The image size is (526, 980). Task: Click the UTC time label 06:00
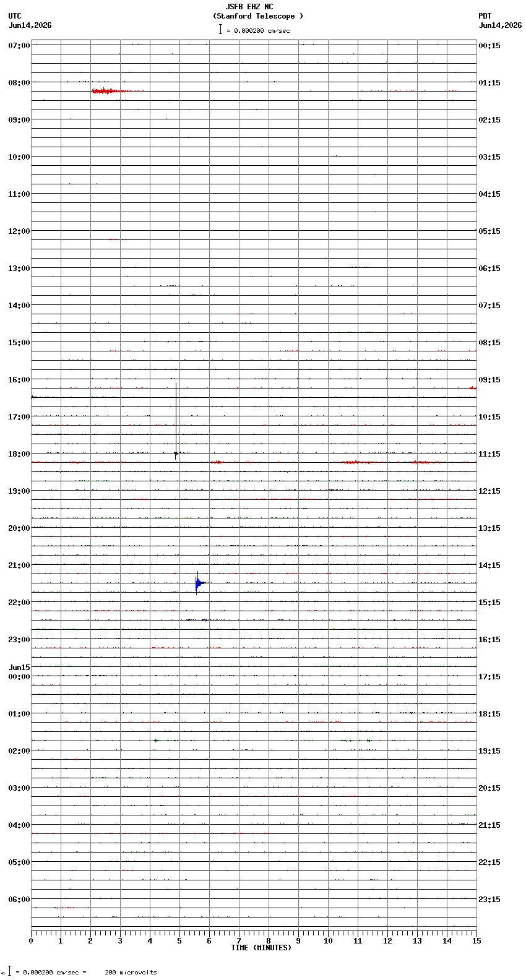[19, 900]
